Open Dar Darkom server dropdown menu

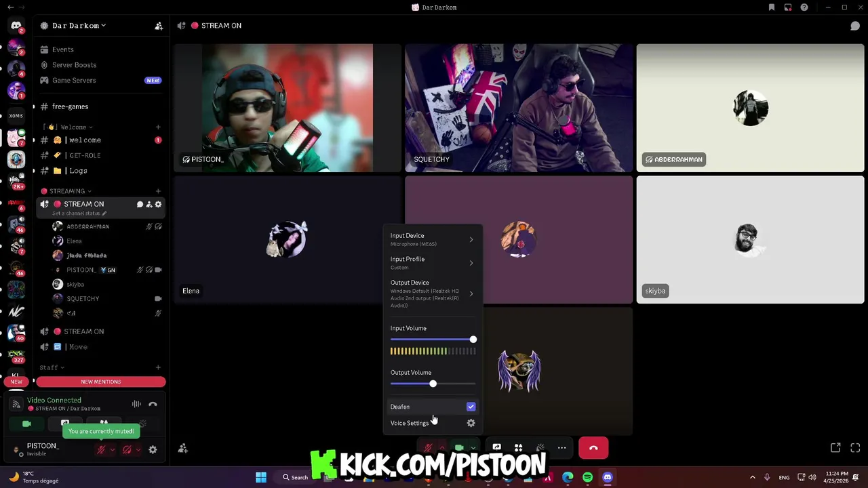pos(79,26)
